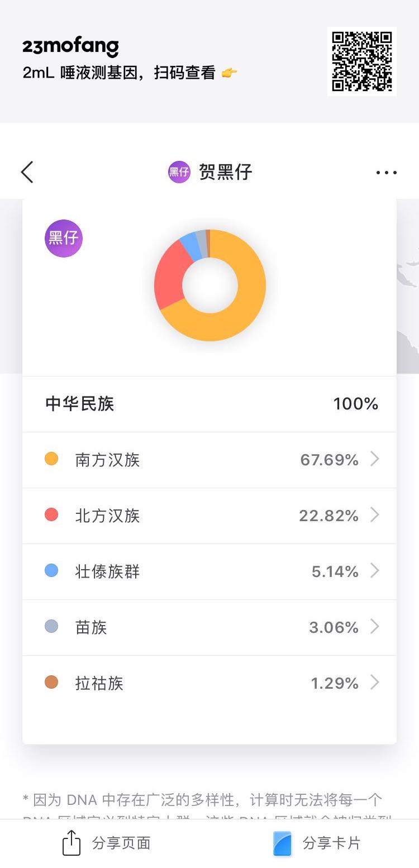The height and width of the screenshot is (868, 419).
Task: Click the red 北方汉族 legend dot
Action: [x=51, y=515]
